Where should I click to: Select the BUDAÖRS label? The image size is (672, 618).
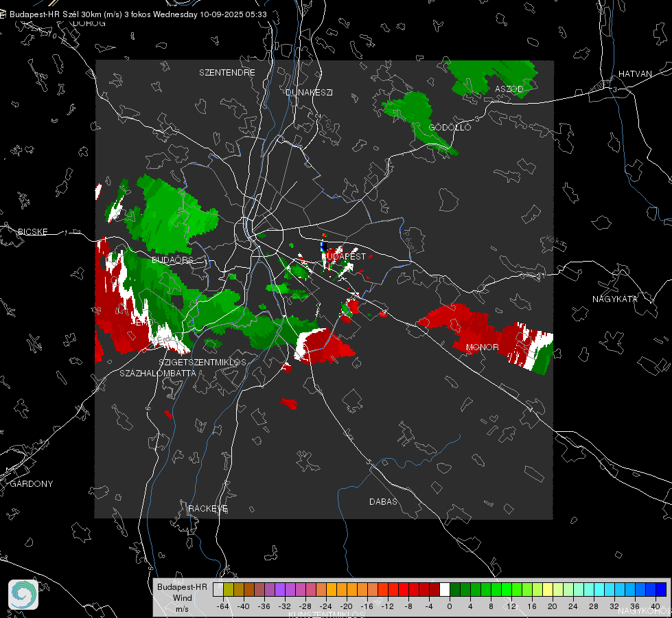(x=173, y=260)
